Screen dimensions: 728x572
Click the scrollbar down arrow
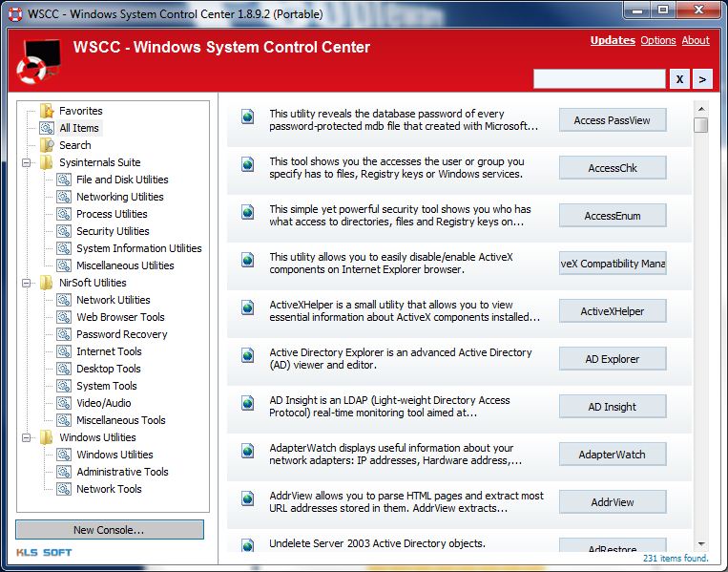(x=701, y=543)
